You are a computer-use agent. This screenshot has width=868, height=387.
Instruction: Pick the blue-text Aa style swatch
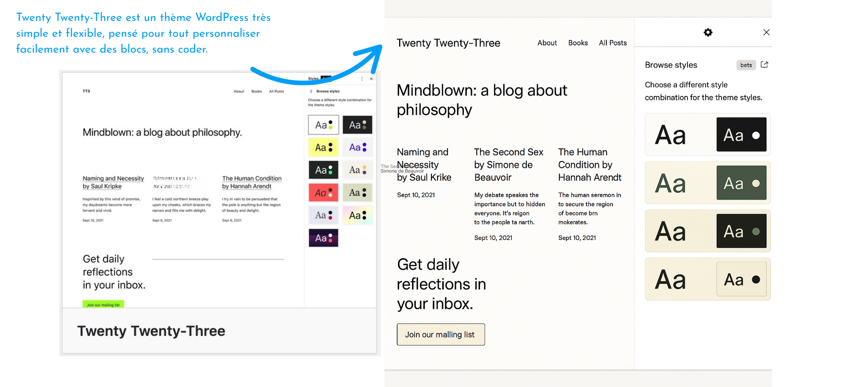coord(357,147)
